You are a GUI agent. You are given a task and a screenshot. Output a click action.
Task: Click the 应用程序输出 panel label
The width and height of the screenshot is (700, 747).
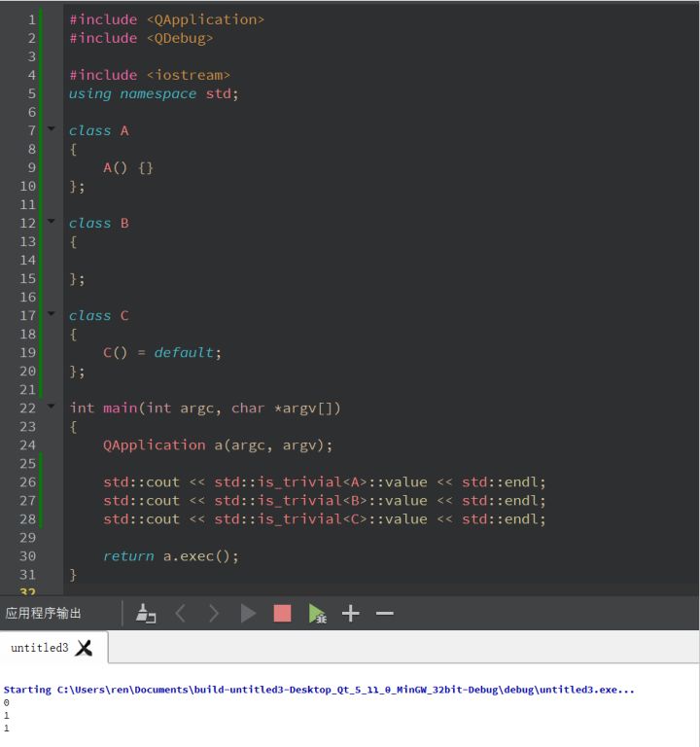44,613
